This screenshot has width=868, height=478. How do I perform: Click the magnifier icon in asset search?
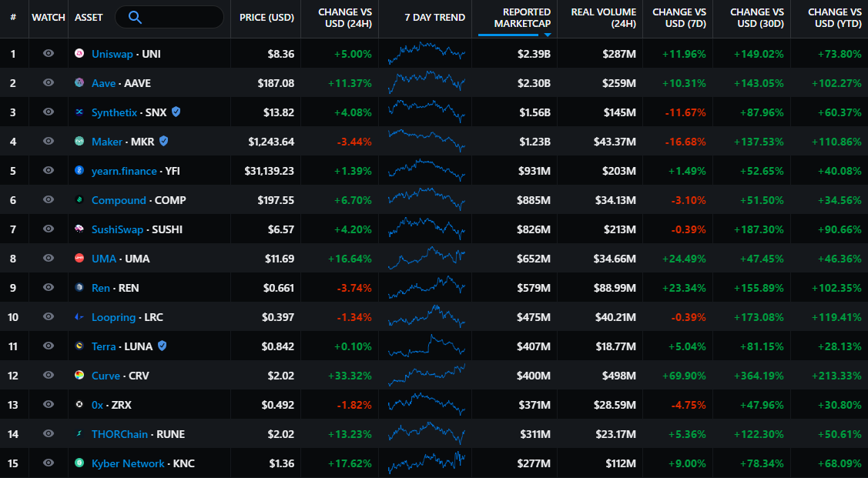135,17
